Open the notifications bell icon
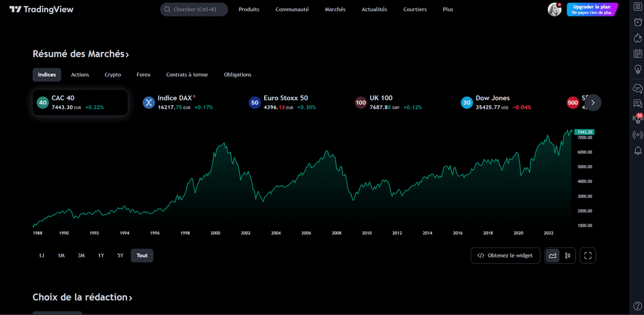 coord(638,150)
